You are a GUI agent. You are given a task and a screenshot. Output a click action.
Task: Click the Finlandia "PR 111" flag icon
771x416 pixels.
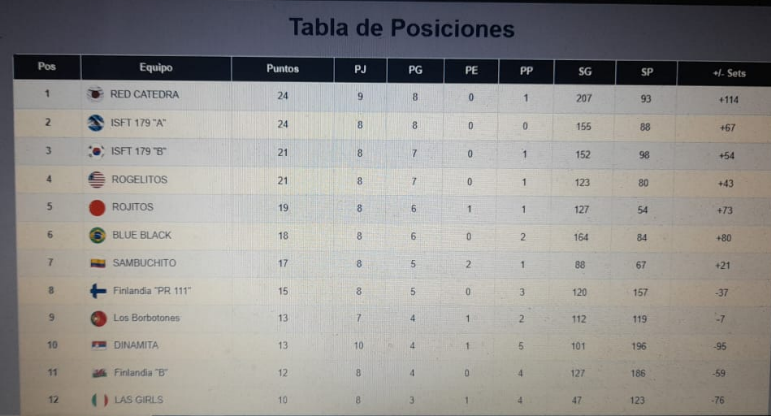pyautogui.click(x=99, y=291)
